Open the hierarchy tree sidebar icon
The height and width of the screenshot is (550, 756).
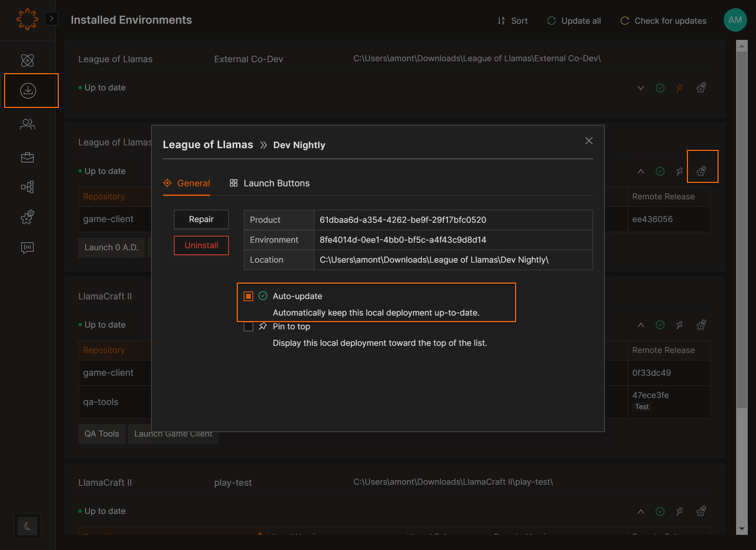click(x=27, y=187)
